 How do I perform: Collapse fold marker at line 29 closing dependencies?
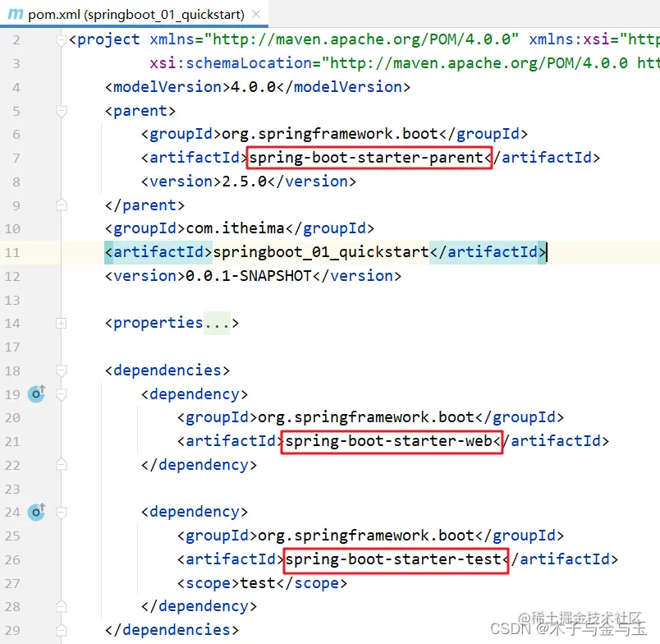62,630
